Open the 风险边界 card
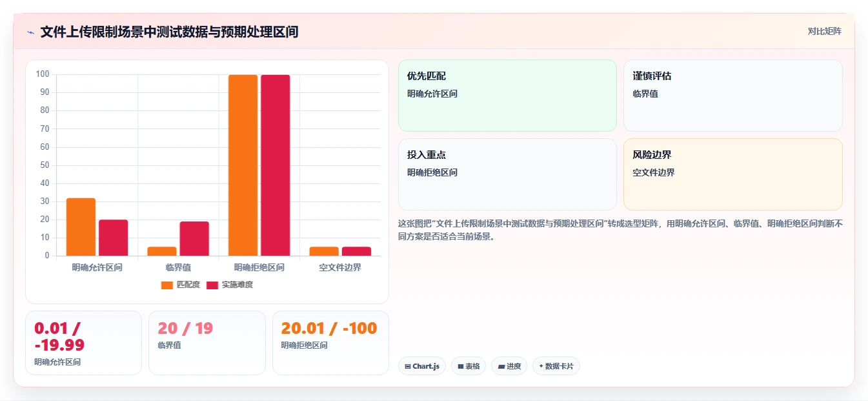The width and height of the screenshot is (868, 401). 733,174
